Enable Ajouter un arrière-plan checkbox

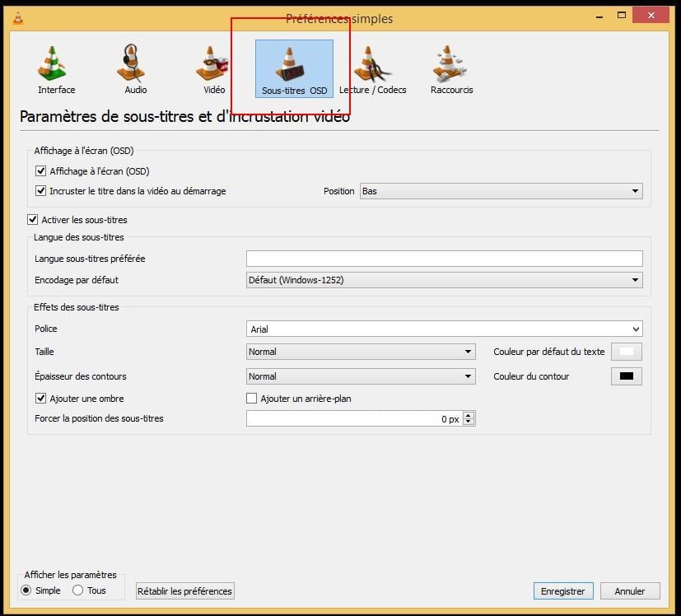(x=251, y=398)
